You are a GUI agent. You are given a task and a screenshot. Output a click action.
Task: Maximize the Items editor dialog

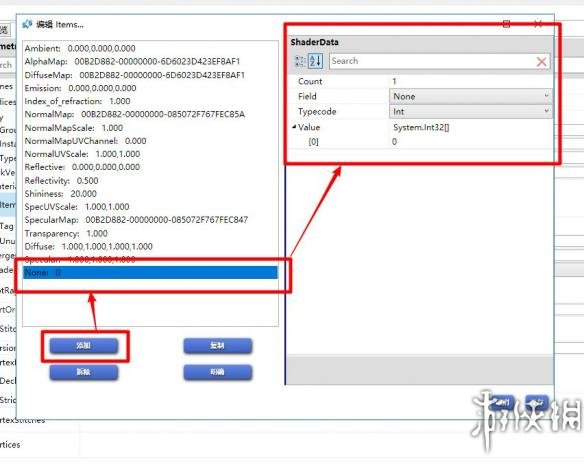pos(507,24)
